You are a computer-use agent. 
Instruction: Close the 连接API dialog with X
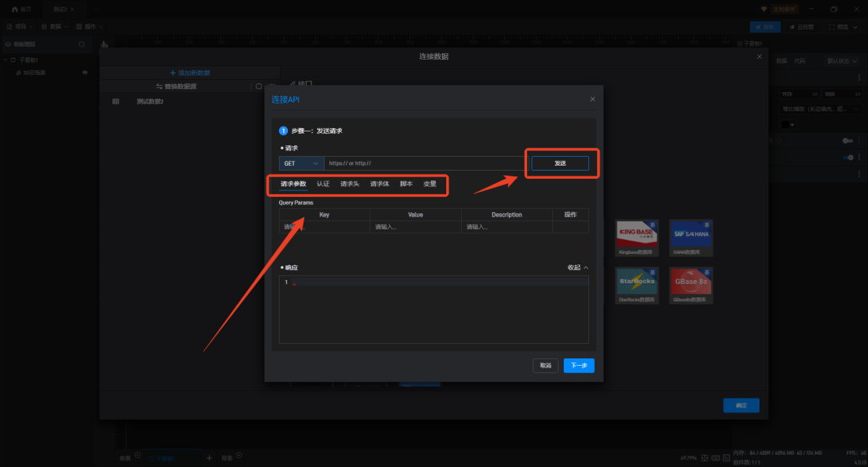point(592,99)
